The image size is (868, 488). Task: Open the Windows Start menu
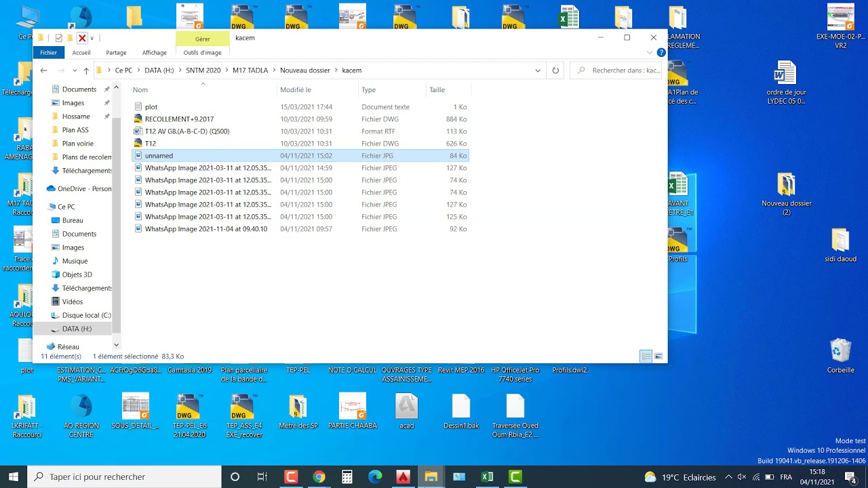[x=14, y=477]
